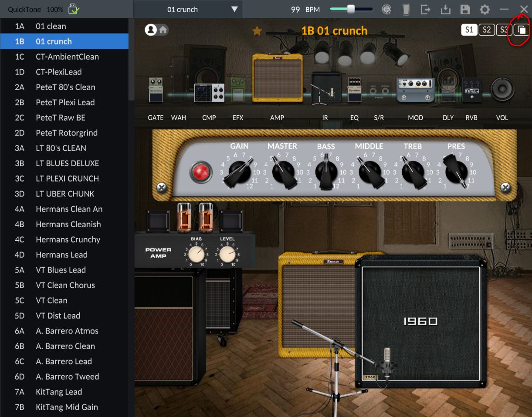
Task: Open the green EFX pedal
Action: pos(238,89)
